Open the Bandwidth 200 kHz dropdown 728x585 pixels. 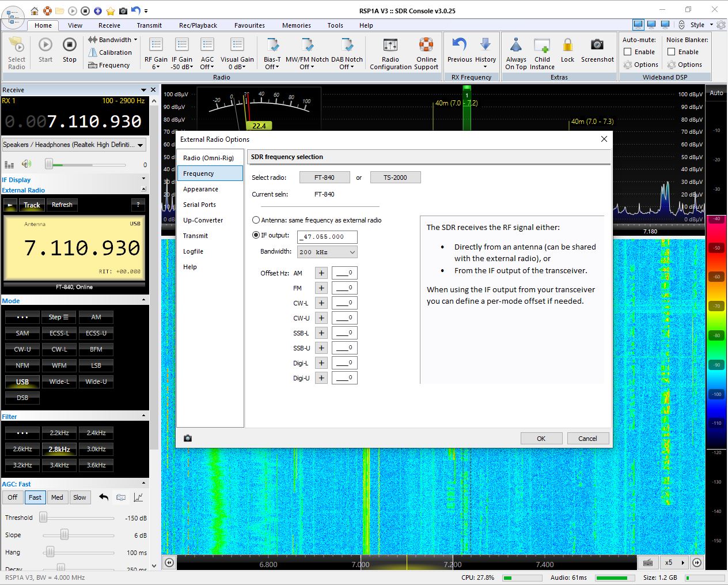[x=327, y=252]
